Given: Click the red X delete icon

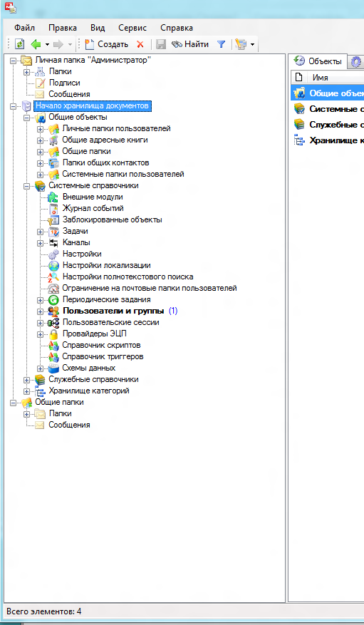Looking at the screenshot, I should tap(140, 44).
